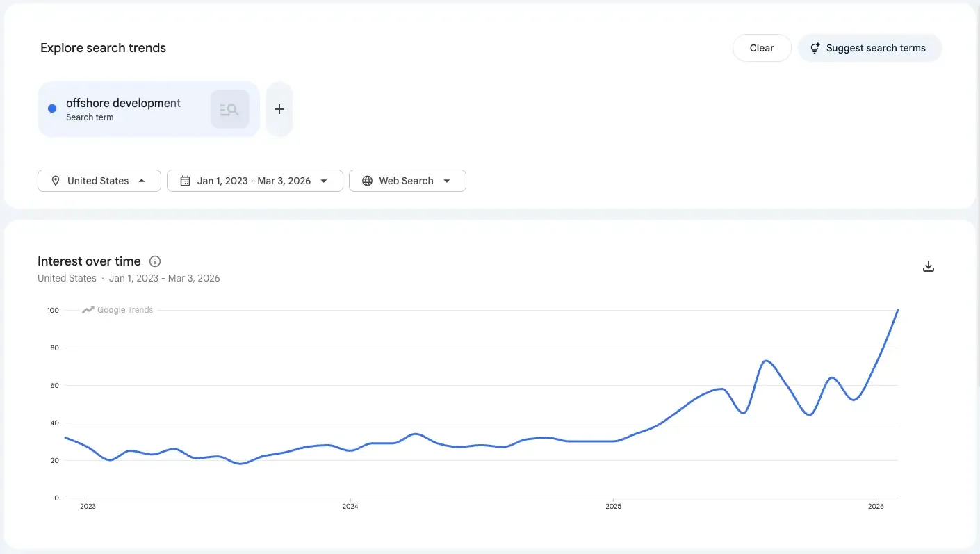
Task: Click the globe icon on the Web Search filter
Action: pyautogui.click(x=367, y=180)
